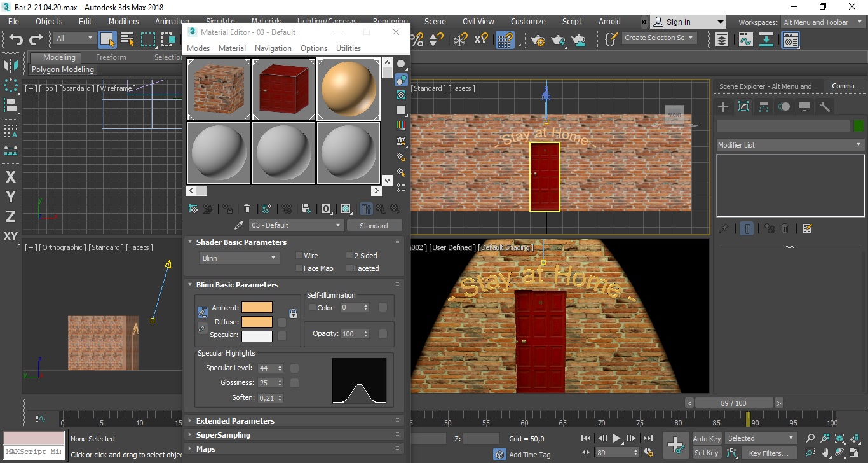Open the Workspaces Alt Menu dropdown
This screenshot has height=463, width=868.
pos(822,22)
